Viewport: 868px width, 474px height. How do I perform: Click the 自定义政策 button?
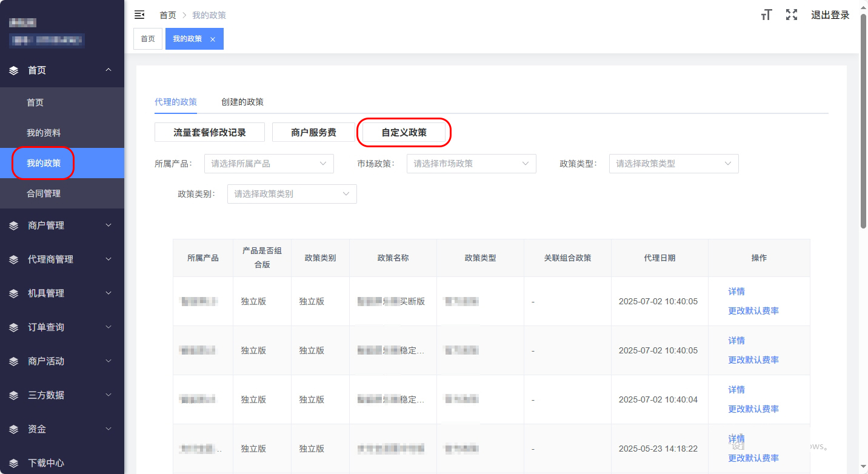[404, 133]
